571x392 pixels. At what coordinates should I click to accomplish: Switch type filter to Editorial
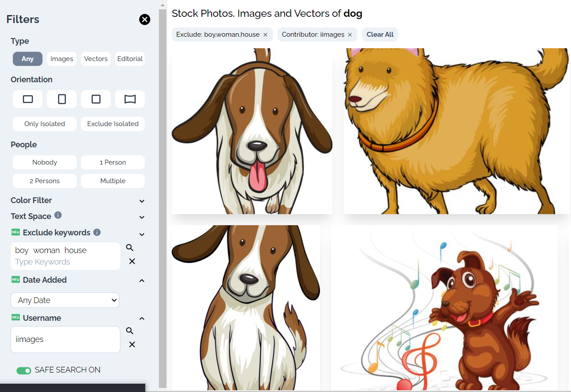click(x=130, y=59)
